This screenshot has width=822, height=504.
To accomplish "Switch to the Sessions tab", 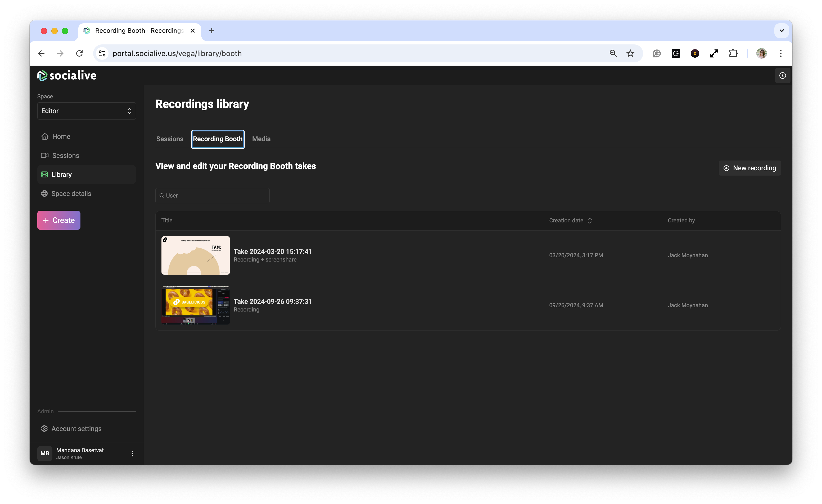I will point(169,139).
